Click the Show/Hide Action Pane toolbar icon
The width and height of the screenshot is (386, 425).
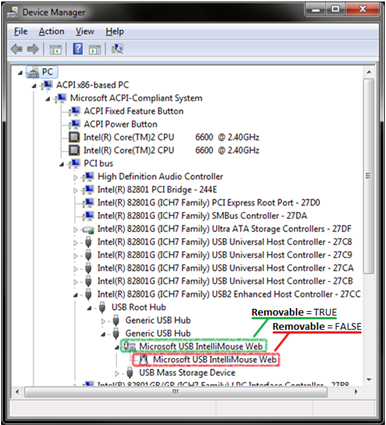[x=95, y=49]
